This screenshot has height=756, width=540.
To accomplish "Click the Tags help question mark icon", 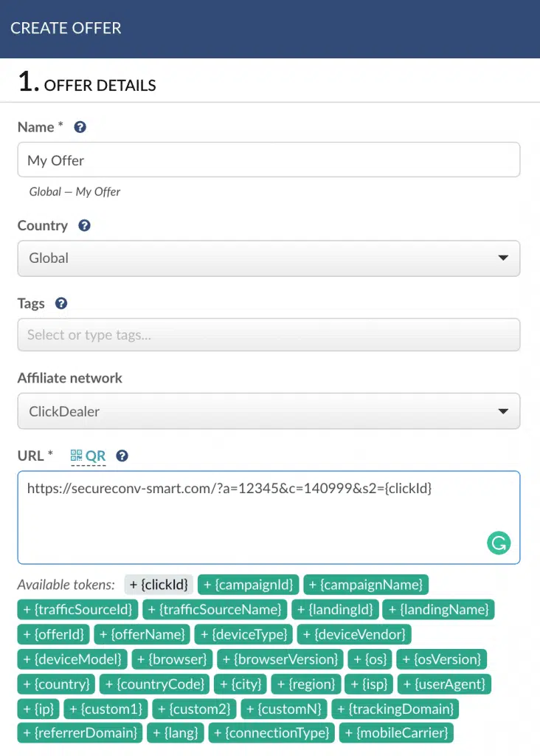I will coord(61,303).
